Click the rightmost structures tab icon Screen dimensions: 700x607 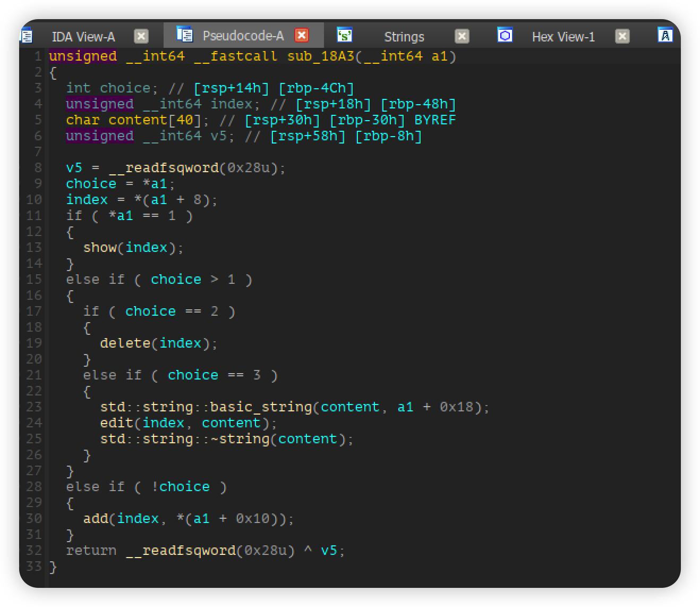665,35
